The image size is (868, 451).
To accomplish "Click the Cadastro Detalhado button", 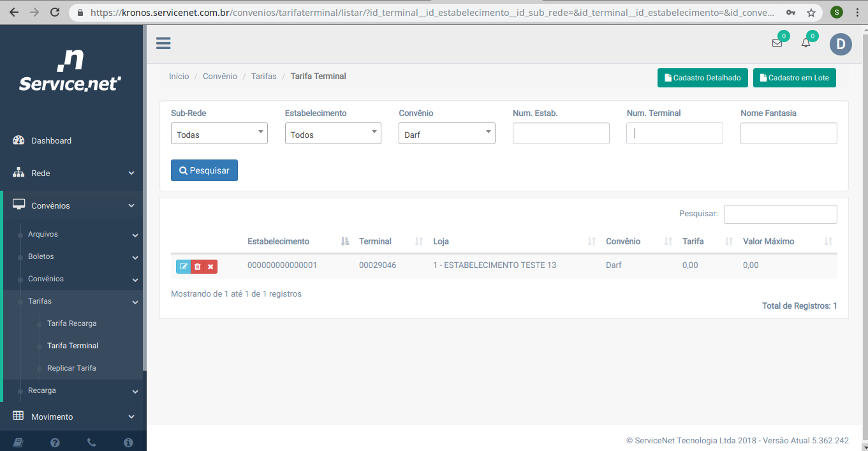I will pos(702,78).
